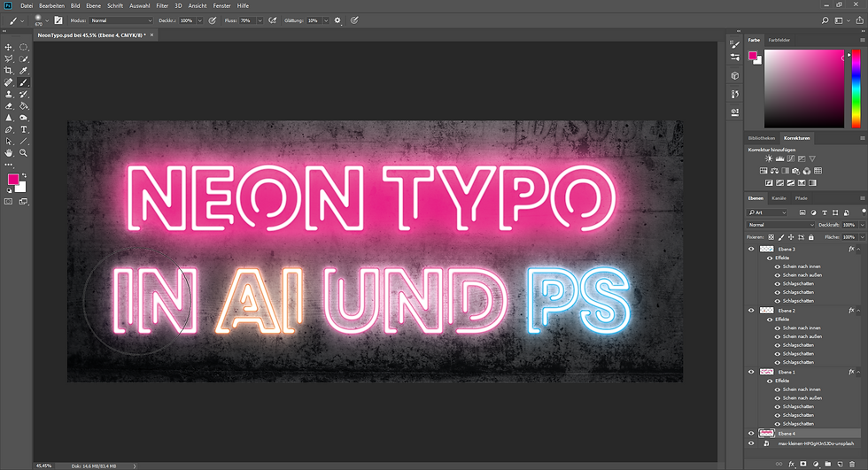
Task: Select the Paint Bucket tool
Action: pyautogui.click(x=24, y=106)
